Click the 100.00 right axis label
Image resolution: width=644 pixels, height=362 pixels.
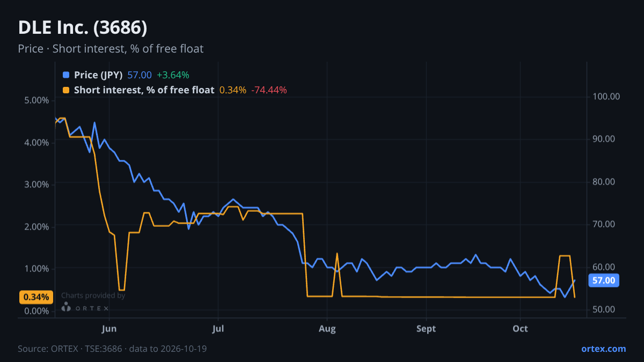606,97
